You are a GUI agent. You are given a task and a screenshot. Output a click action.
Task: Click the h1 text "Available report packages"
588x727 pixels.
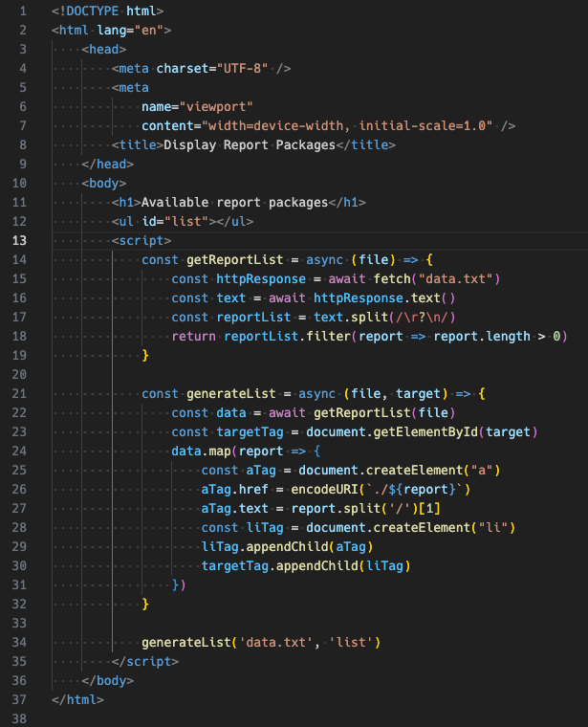(234, 203)
